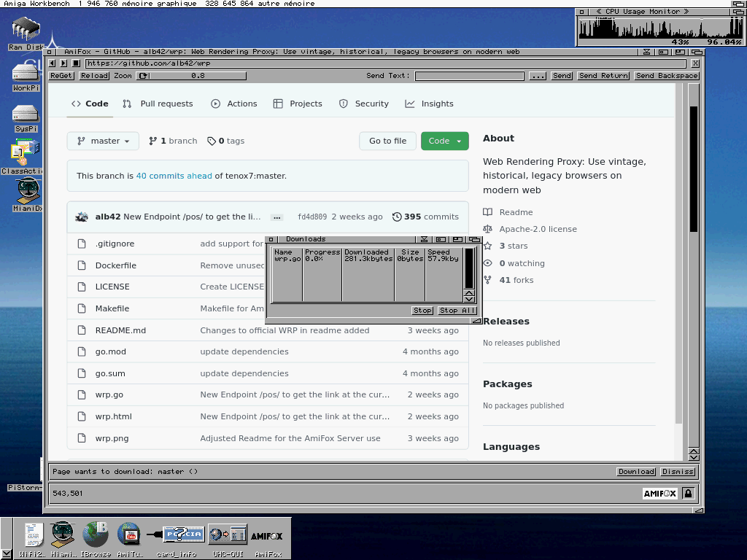Open the master branch dropdown

[103, 141]
